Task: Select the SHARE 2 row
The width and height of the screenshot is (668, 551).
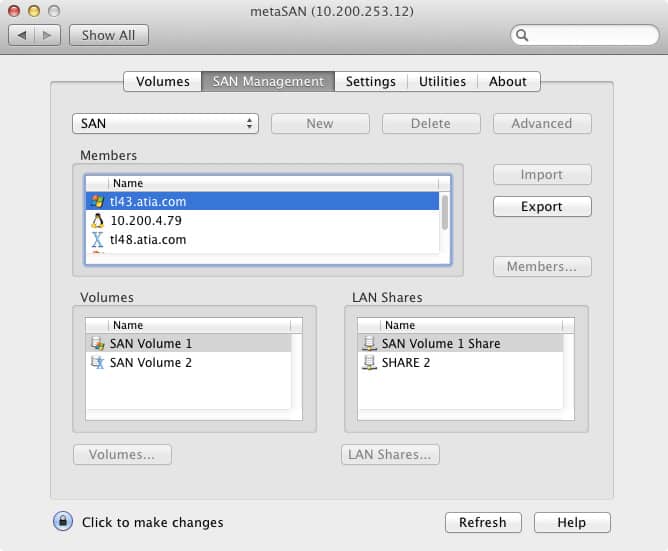Action: pyautogui.click(x=461, y=362)
